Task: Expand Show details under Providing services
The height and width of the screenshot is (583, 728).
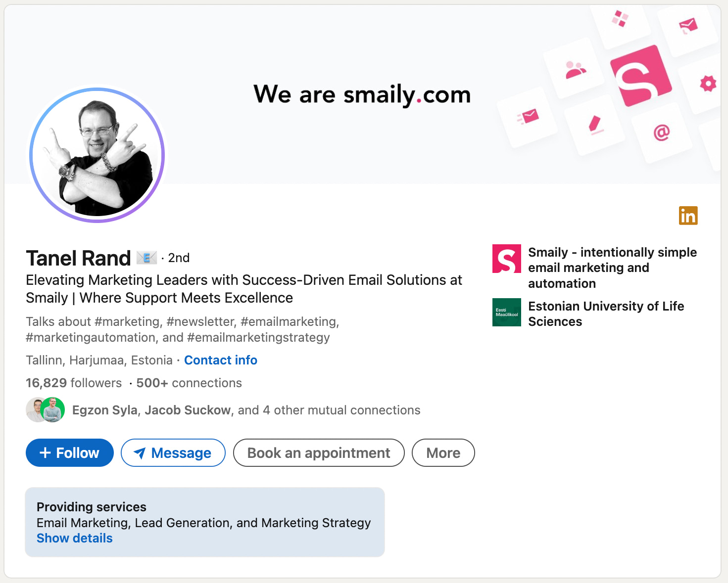Action: coord(75,538)
